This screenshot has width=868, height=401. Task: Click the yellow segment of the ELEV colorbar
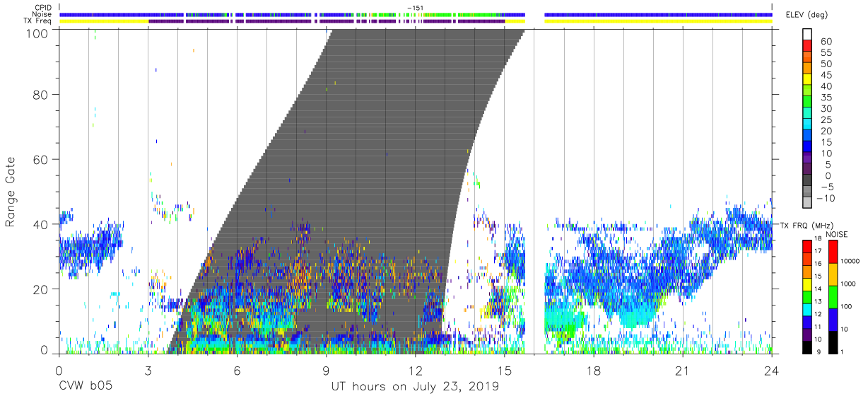point(807,79)
